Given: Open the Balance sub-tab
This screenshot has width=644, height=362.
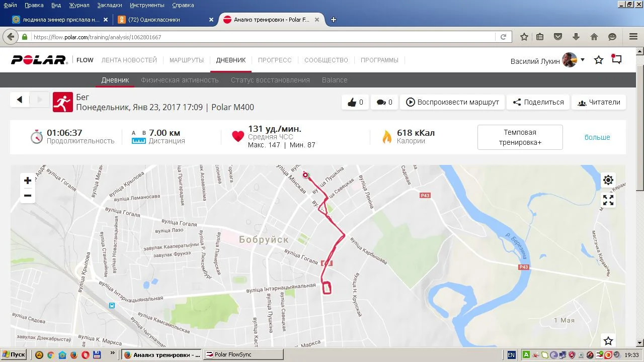Looking at the screenshot, I should pyautogui.click(x=335, y=80).
